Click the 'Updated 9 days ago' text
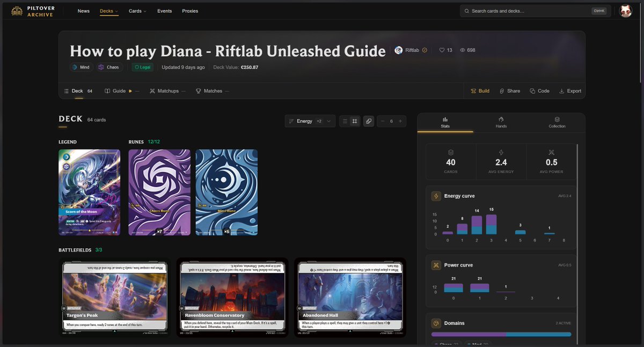Viewport: 644px width, 347px height. tap(183, 68)
